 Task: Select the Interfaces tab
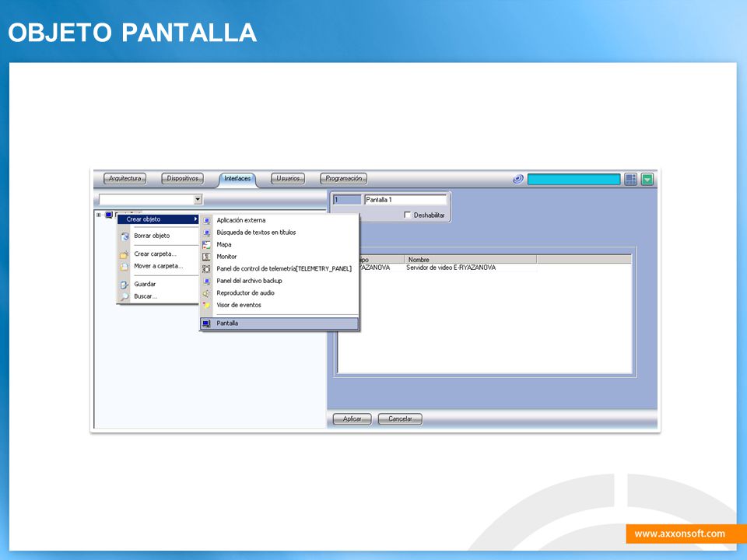[237, 179]
